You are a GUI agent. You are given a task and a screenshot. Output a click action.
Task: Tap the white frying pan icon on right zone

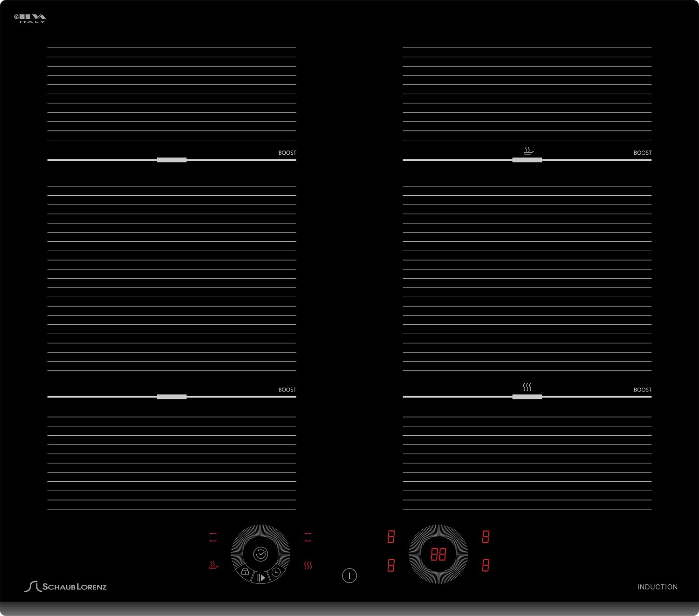528,151
